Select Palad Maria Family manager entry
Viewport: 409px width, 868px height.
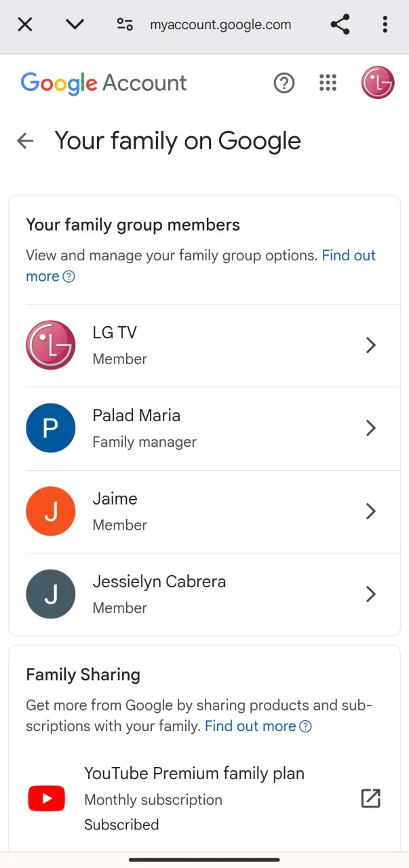tap(213, 429)
